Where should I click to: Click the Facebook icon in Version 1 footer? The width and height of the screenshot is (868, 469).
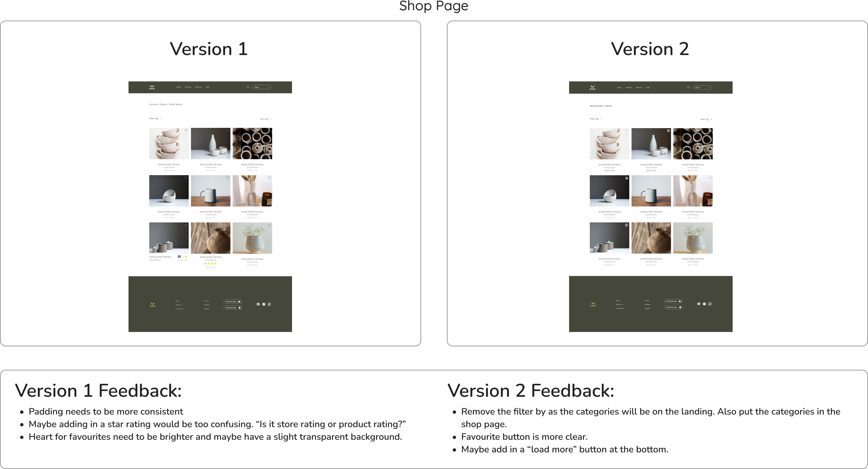(258, 304)
